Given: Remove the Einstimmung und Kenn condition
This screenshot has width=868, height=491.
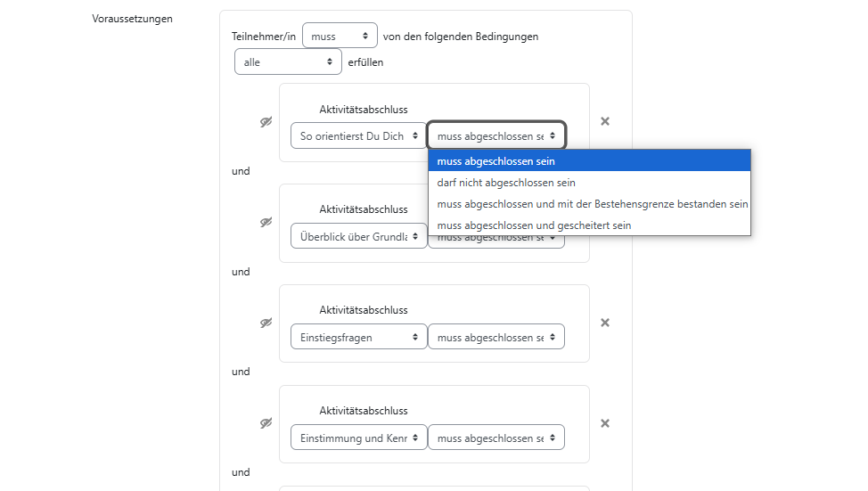Looking at the screenshot, I should [605, 423].
